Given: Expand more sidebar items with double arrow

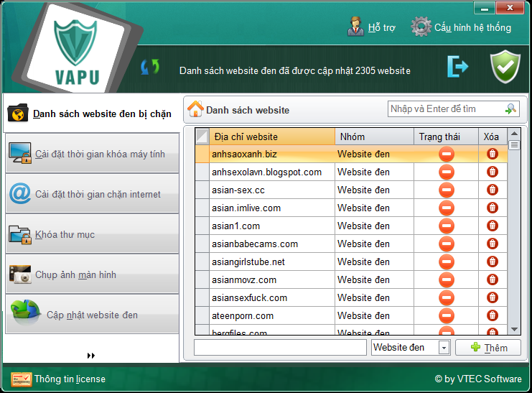Looking at the screenshot, I should click(91, 355).
